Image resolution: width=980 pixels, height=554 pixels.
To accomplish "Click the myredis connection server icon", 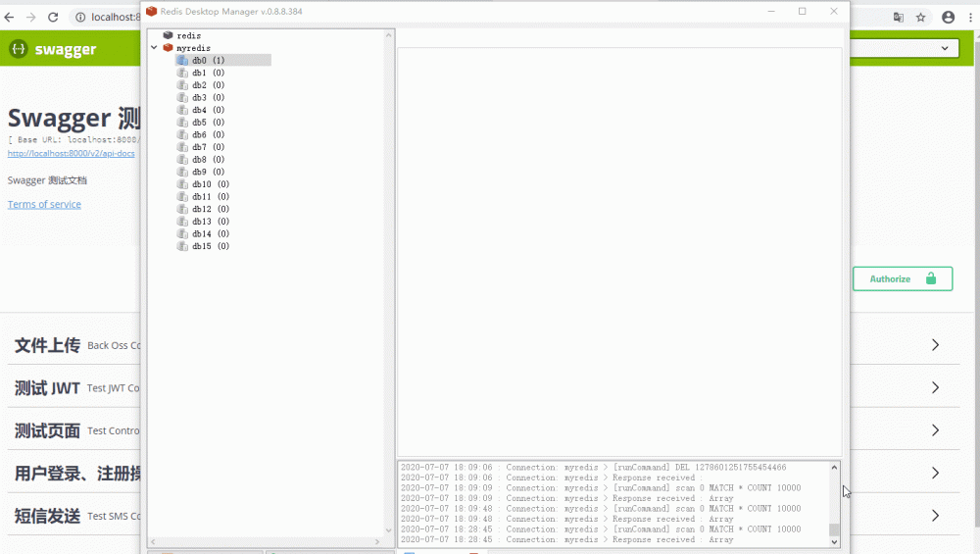I will click(168, 47).
